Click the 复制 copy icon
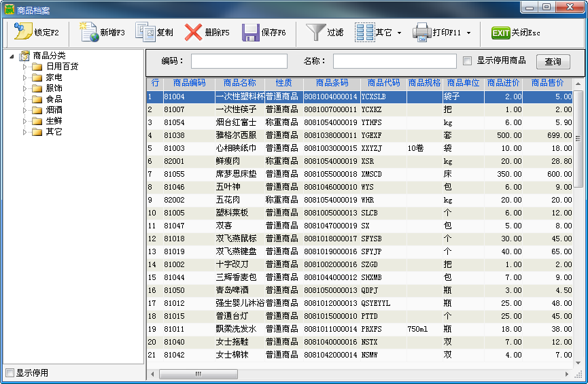Image resolution: width=588 pixels, height=384 pixels. [x=145, y=32]
